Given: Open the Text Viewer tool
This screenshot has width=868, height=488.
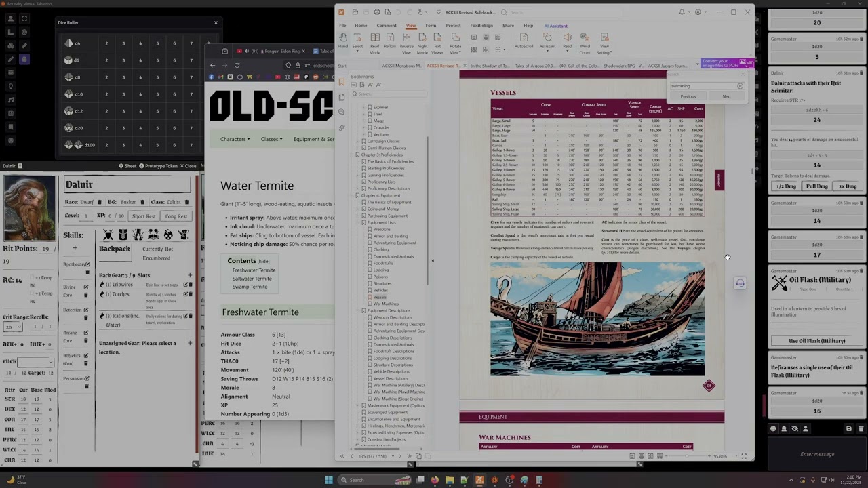Looking at the screenshot, I should point(437,43).
